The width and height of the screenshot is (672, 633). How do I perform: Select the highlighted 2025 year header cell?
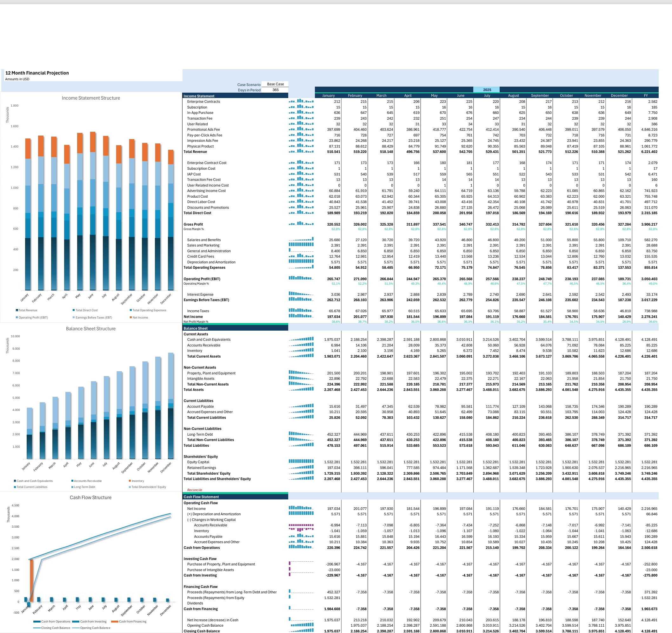[487, 89]
